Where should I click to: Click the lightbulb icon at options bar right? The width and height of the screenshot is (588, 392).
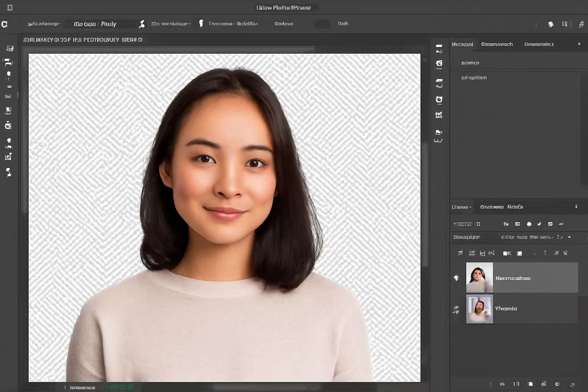(551, 24)
